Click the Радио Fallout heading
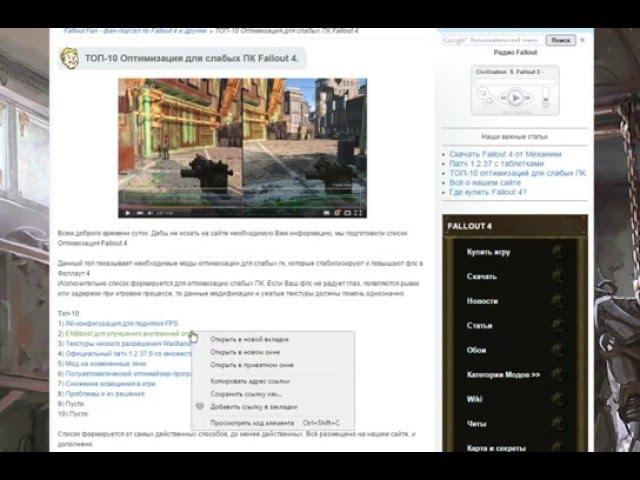The height and width of the screenshot is (480, 640). tap(515, 52)
